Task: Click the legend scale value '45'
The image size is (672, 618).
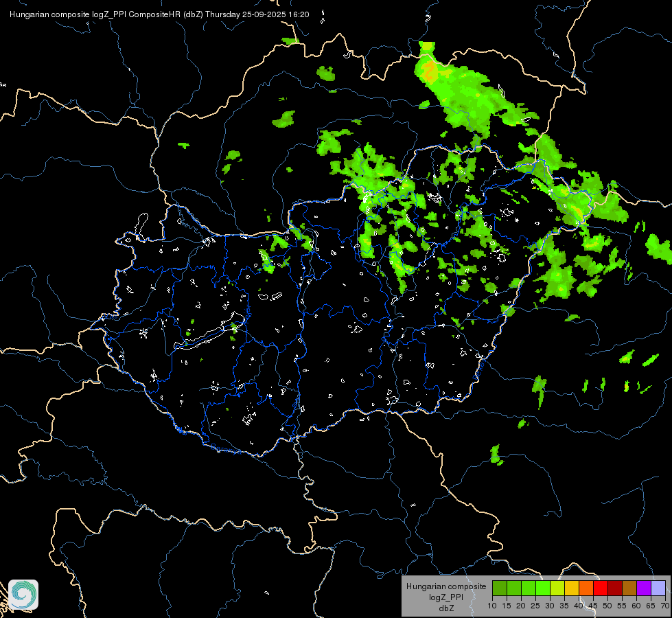Action: pos(593,606)
